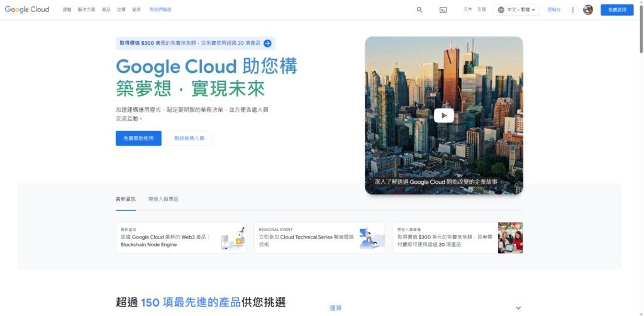Open the 文件 link
Screen dimensions: 644x316
[x=468, y=9]
